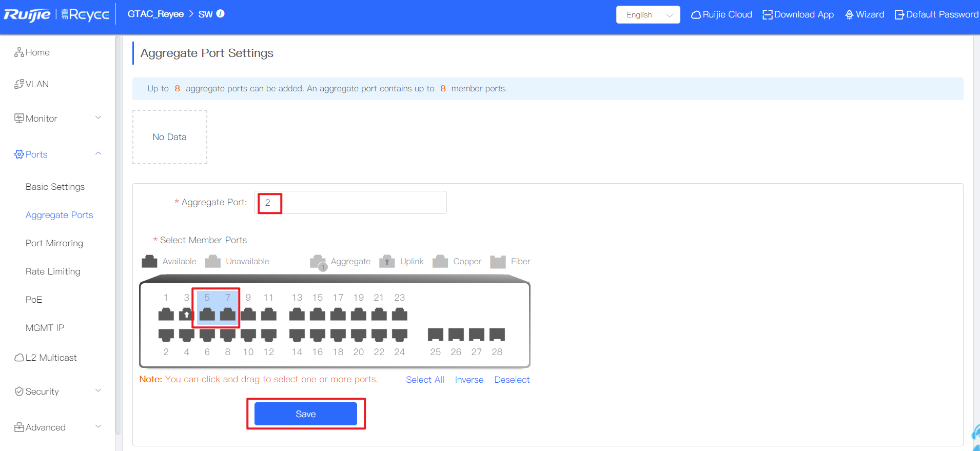The image size is (980, 451).
Task: Click Inverse selection link
Action: click(469, 380)
